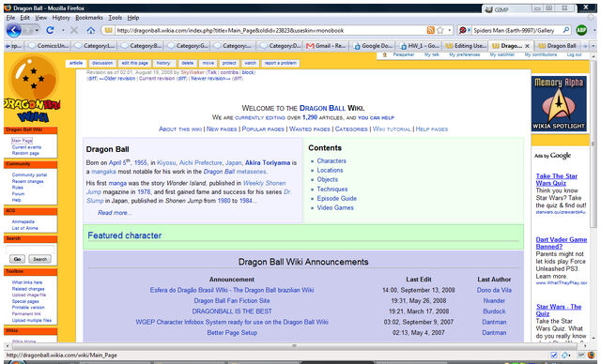Open the wiki page 'history' tab
Viewport: 601px width, 364px height.
pos(163,63)
